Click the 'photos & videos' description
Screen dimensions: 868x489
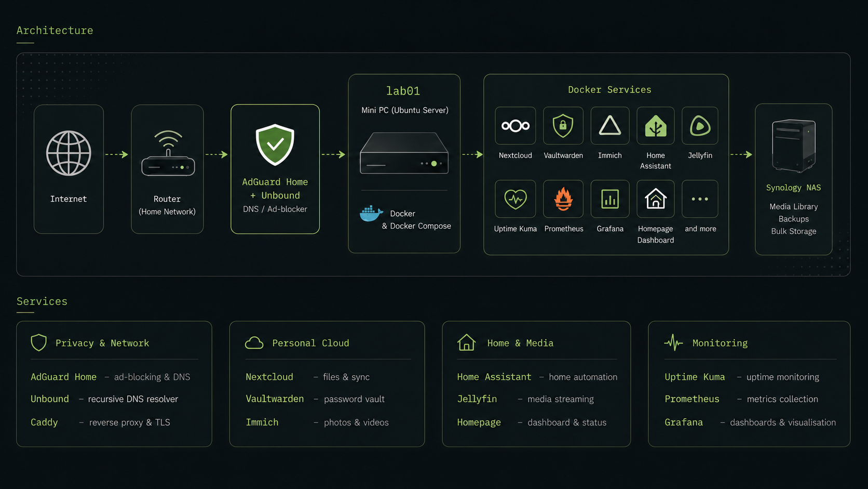(356, 422)
